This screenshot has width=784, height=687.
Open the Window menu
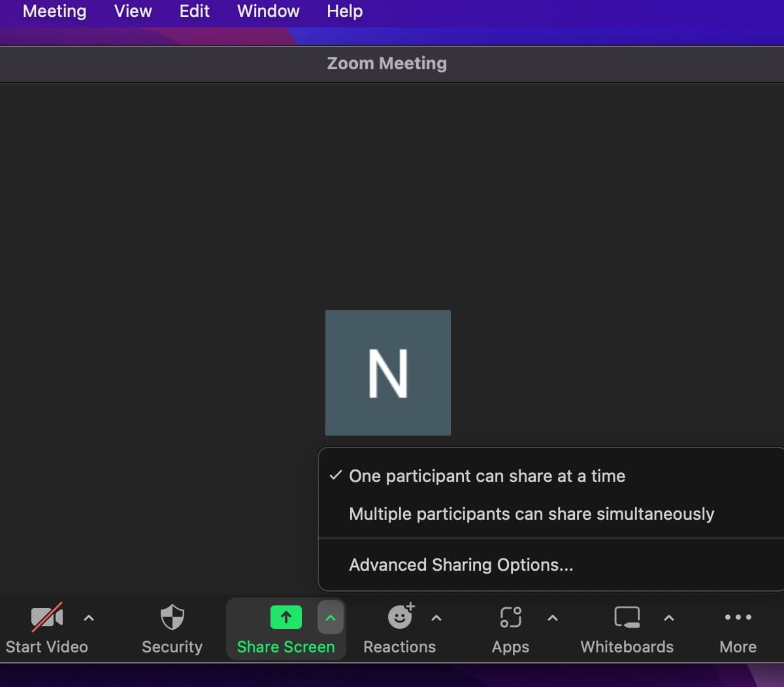point(268,11)
